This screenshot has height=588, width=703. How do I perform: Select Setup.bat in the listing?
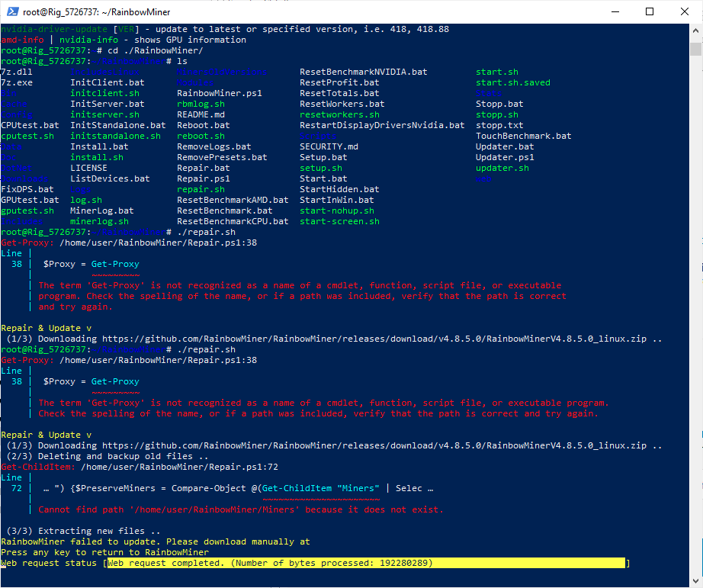[x=323, y=157]
